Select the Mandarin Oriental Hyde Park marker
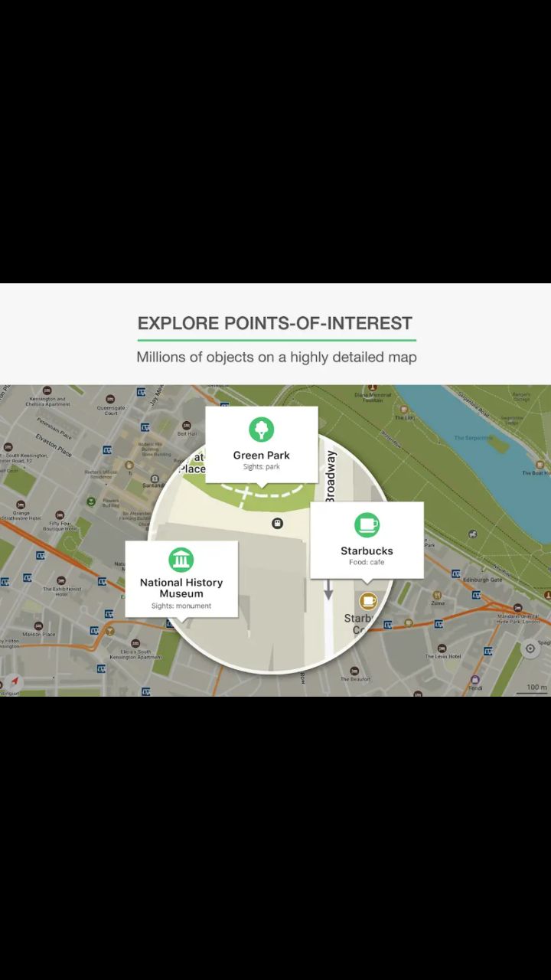The width and height of the screenshot is (551, 980). pos(517,607)
